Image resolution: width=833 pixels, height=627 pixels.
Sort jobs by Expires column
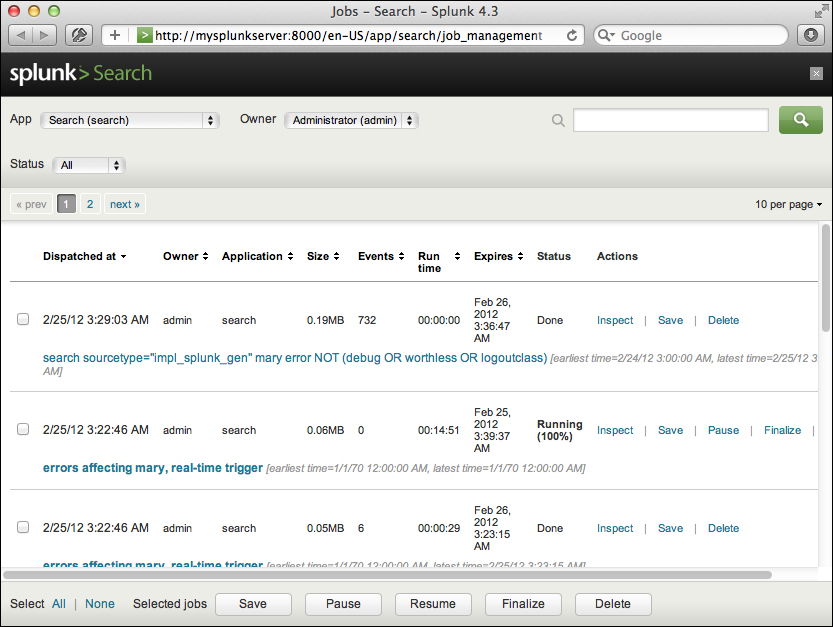pos(498,256)
